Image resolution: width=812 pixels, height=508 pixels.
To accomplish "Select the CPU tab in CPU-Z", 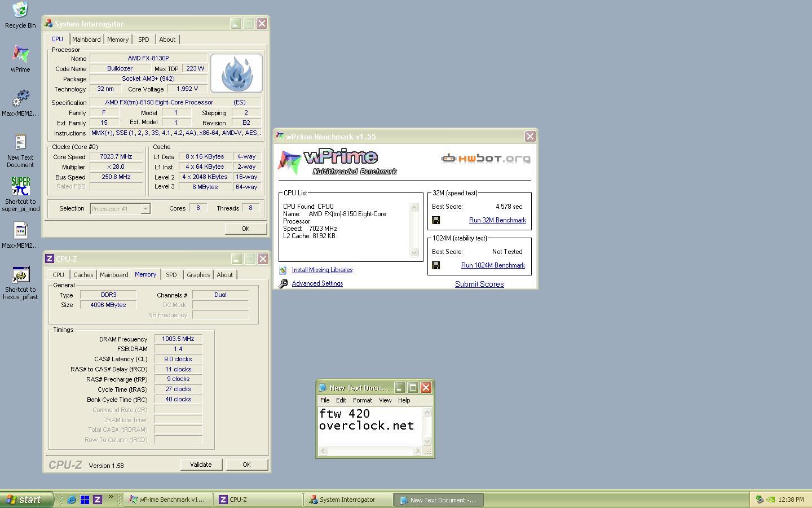I will (59, 275).
